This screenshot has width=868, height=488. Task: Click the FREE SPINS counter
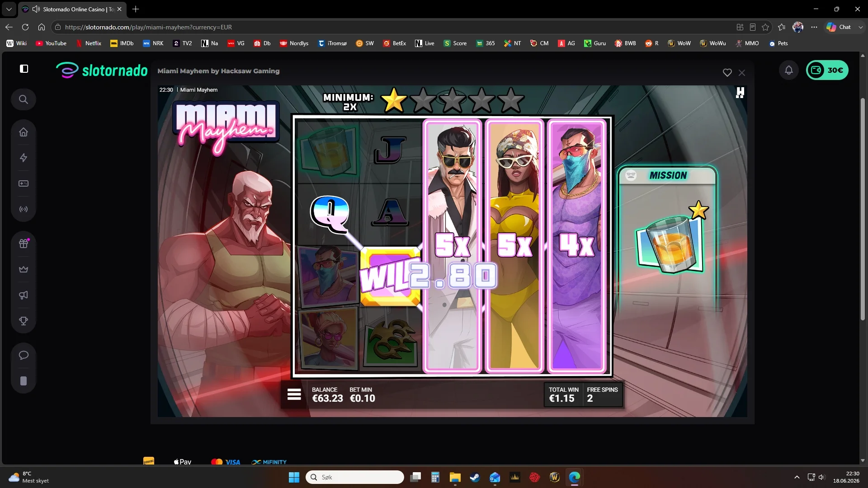tap(602, 394)
